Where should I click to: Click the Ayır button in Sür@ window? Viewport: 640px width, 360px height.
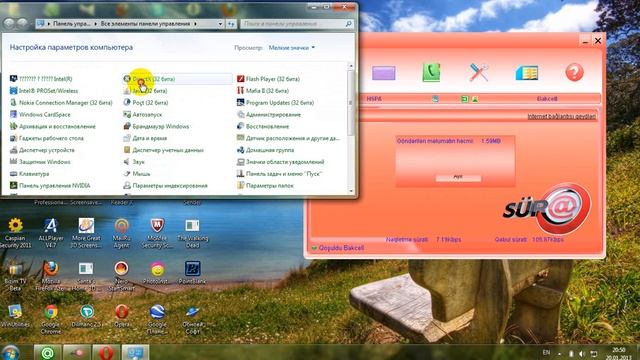tap(458, 177)
